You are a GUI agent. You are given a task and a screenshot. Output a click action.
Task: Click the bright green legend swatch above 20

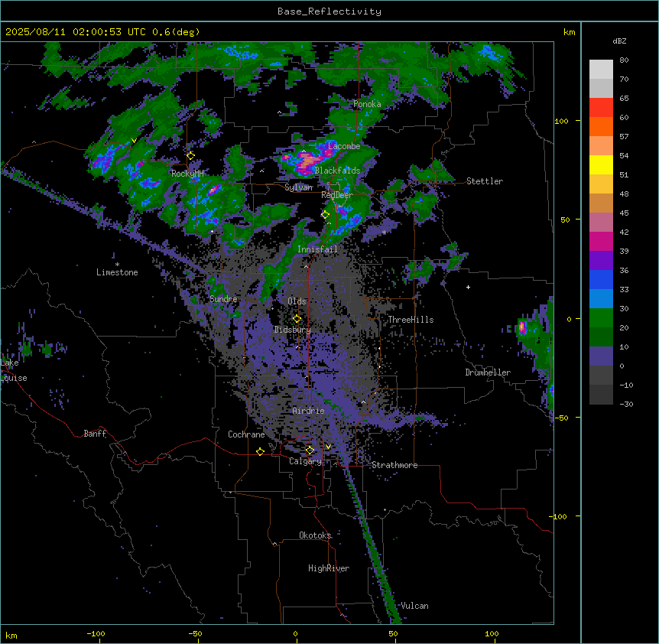click(x=601, y=318)
